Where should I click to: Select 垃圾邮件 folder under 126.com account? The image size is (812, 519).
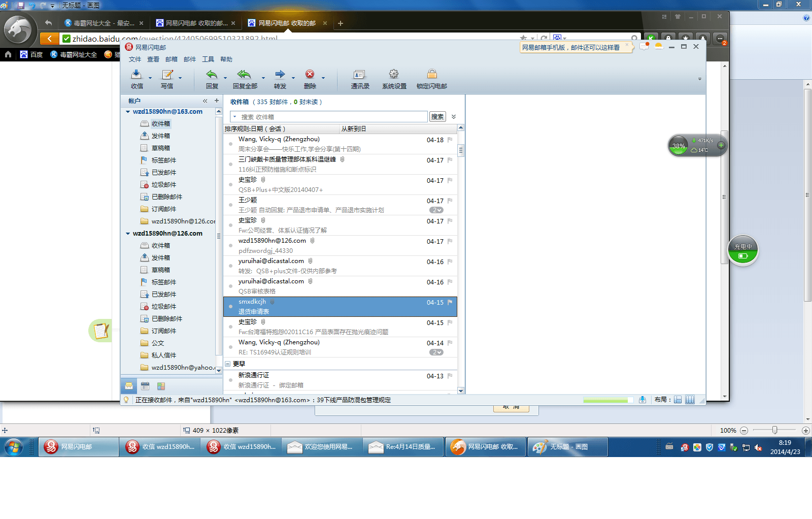(163, 307)
